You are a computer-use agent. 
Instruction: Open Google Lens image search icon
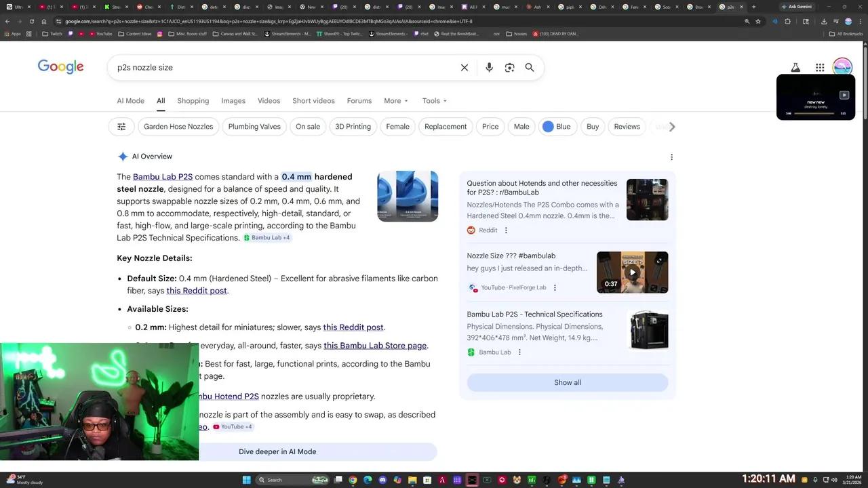click(509, 68)
